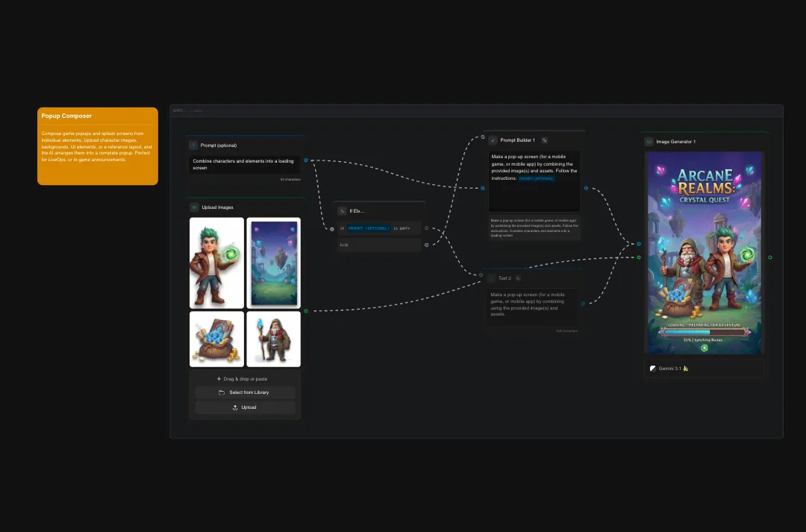This screenshot has height=532, width=806.
Task: Click the loading progress bar in the generated image
Action: tap(704, 332)
